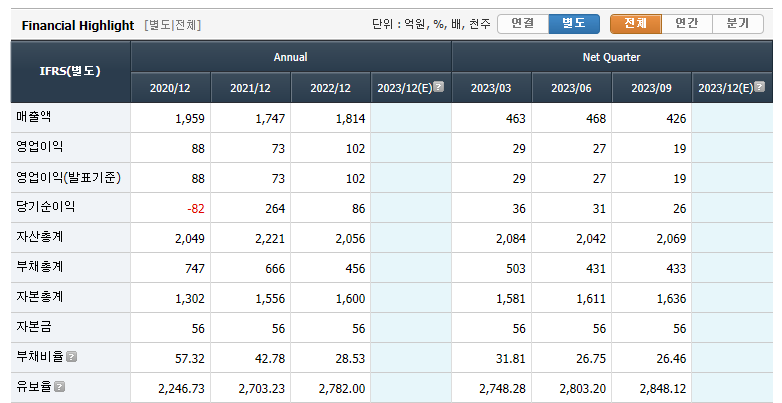782x403 pixels.
Task: Click the 2,703.23 reserve ratio value
Action: point(262,388)
